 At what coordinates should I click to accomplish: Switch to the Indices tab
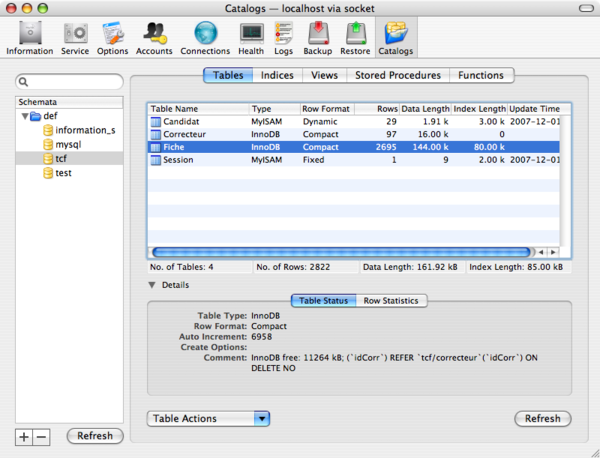click(x=277, y=75)
